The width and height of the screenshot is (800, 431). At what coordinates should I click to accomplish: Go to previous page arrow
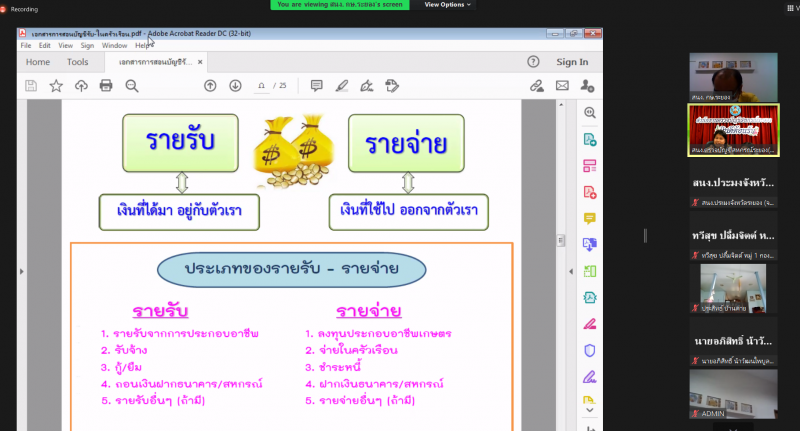tap(210, 86)
